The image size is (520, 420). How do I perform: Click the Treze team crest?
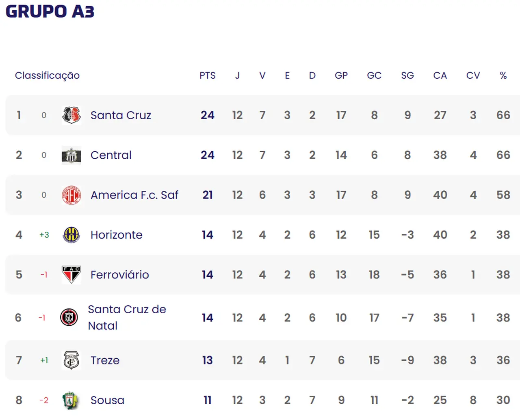pyautogui.click(x=71, y=360)
